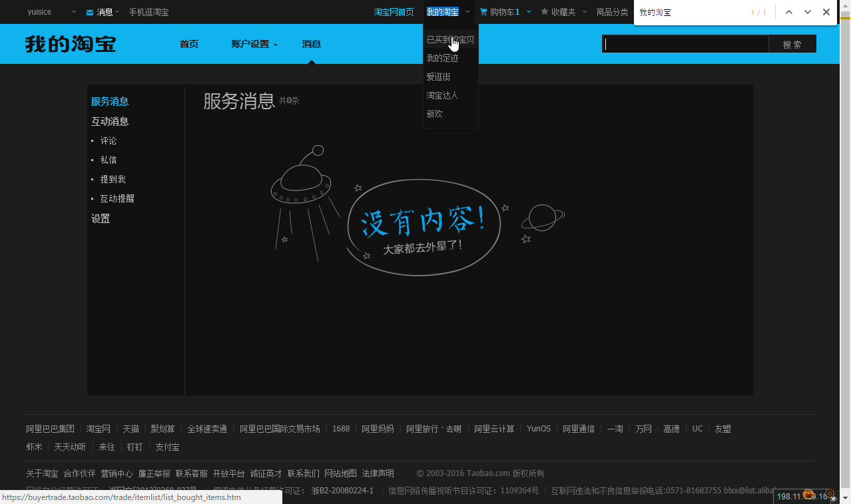
Task: Open 天猫 footer link
Action: pos(131,429)
